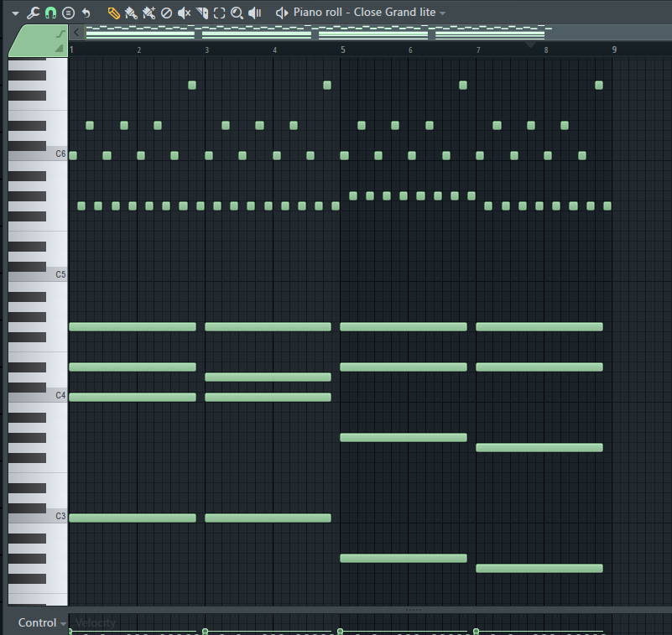Select the Paint brush tool
This screenshot has width=672, height=635.
click(x=131, y=13)
